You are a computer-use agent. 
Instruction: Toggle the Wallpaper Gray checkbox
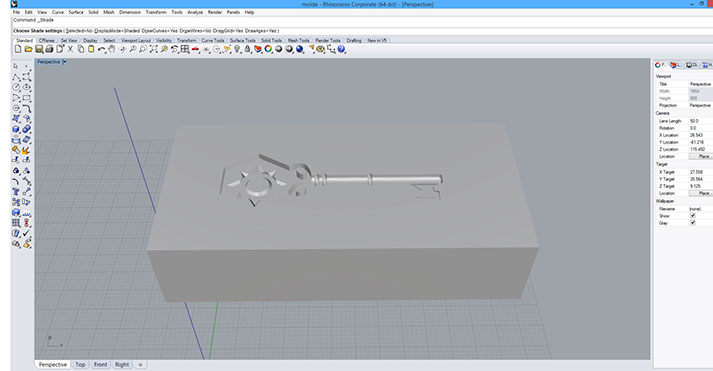693,223
